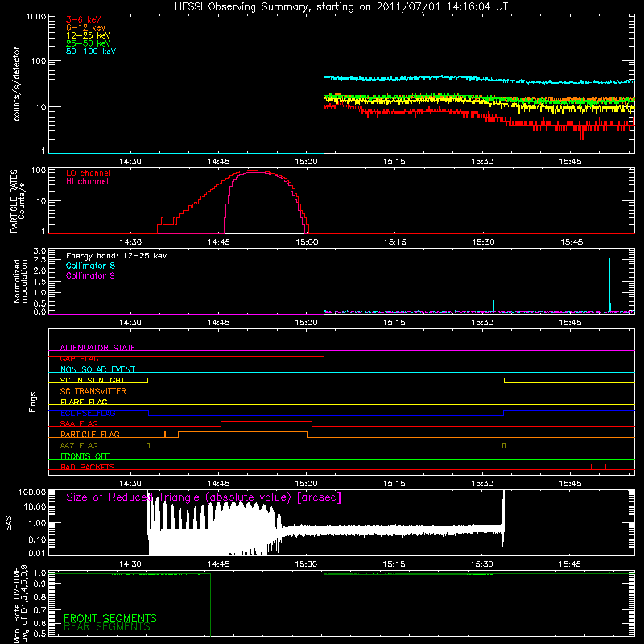Click the Energy band: 12-25 keV label
Screen dimensions: 644x644
tap(117, 256)
